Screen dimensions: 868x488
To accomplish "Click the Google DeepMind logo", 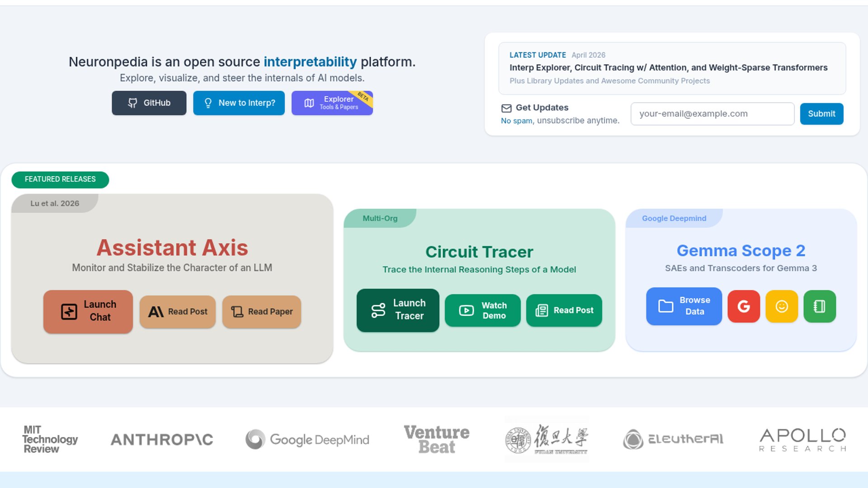I will [x=307, y=440].
